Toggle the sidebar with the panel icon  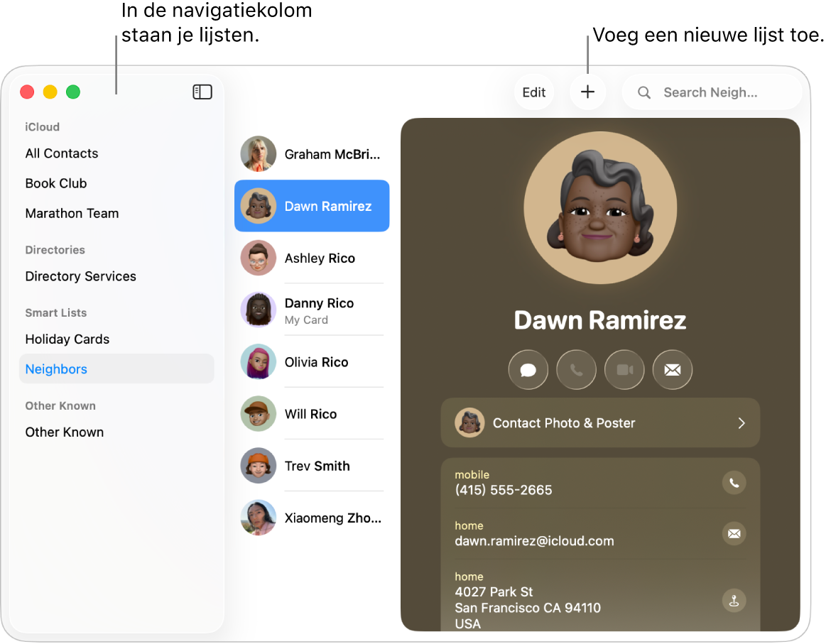(202, 92)
